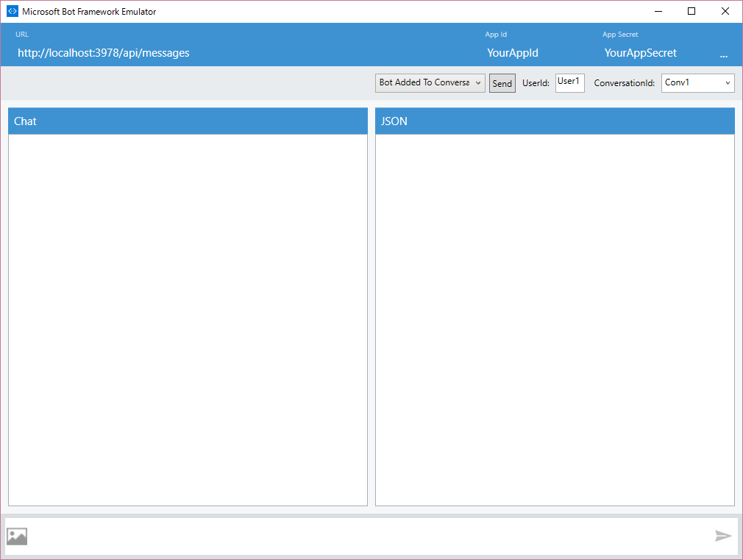
Task: Close the emulator window
Action: 725,11
